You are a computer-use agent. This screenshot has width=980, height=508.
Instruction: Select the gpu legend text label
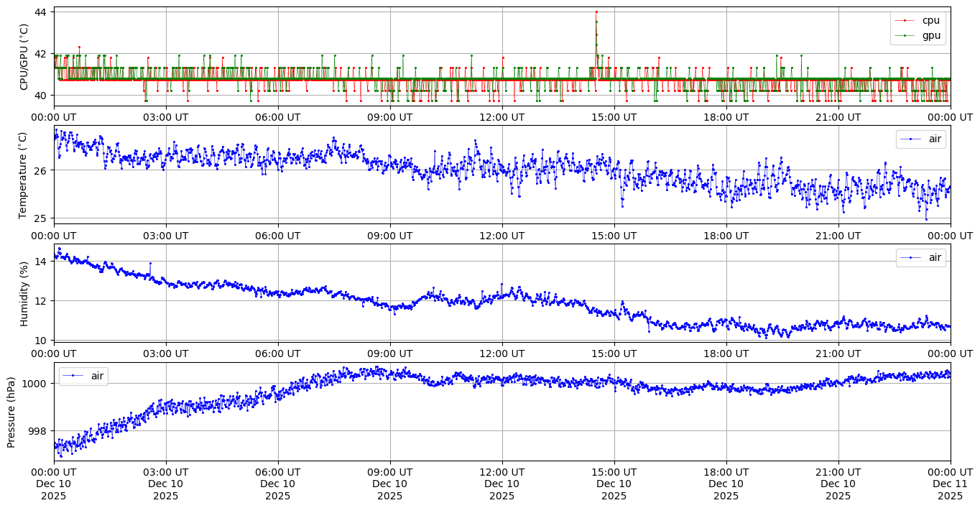coord(931,35)
